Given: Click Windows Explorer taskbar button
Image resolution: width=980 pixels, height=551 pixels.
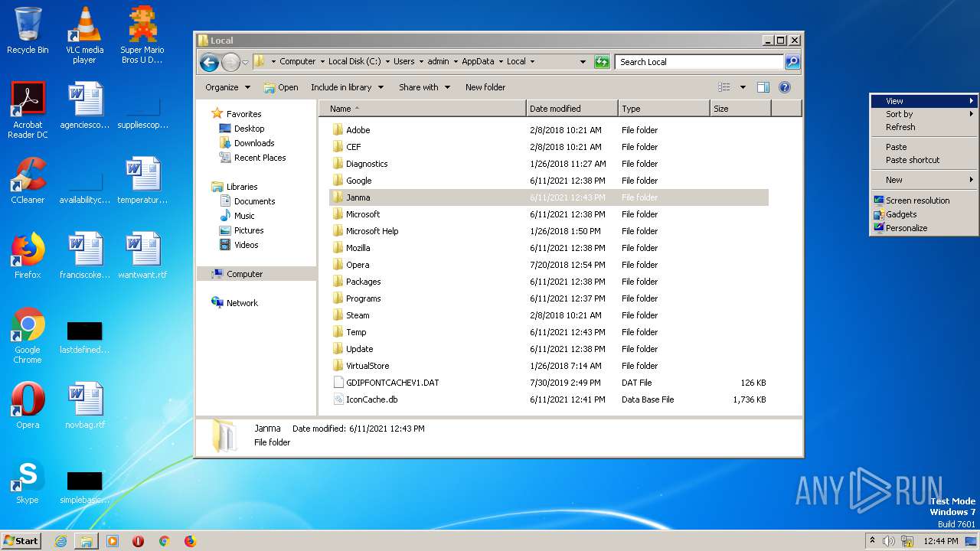Looking at the screenshot, I should coord(87,541).
